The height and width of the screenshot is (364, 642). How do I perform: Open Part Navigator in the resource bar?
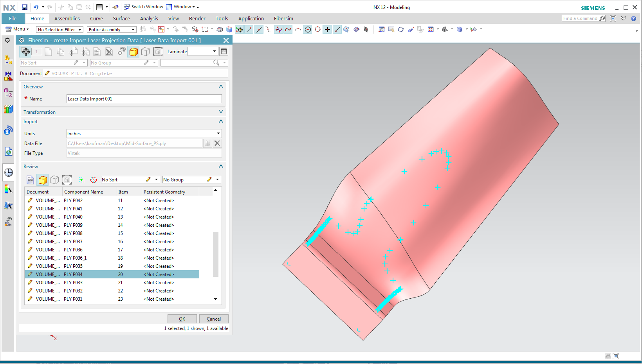click(x=8, y=93)
